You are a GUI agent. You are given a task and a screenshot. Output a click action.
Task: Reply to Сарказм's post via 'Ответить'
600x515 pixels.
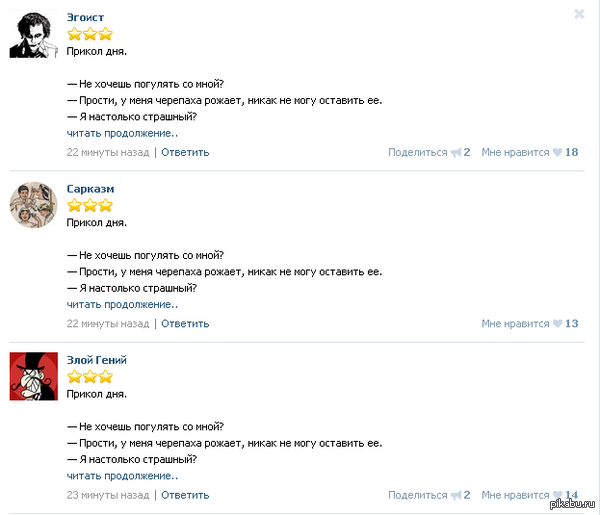click(185, 324)
